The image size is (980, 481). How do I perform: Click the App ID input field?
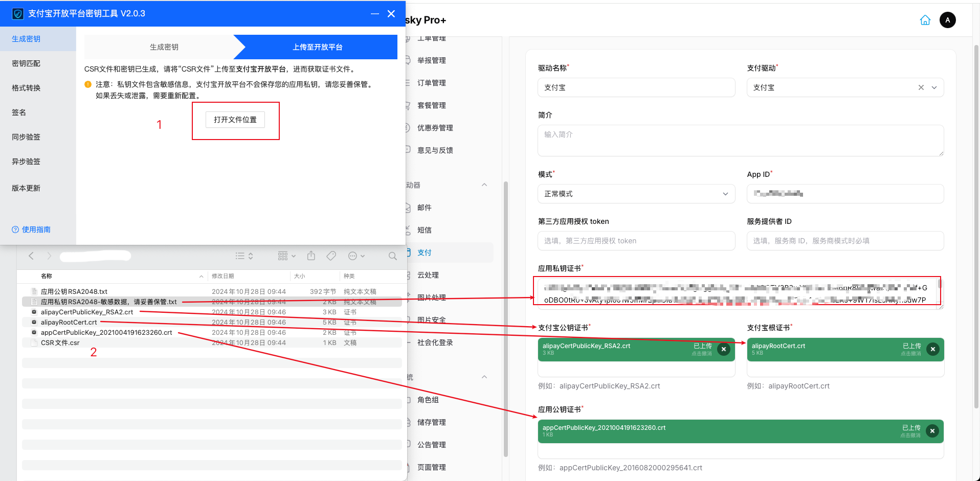845,194
